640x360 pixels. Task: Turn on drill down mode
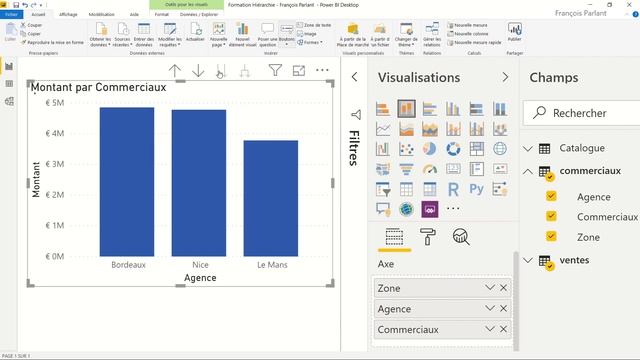[198, 71]
